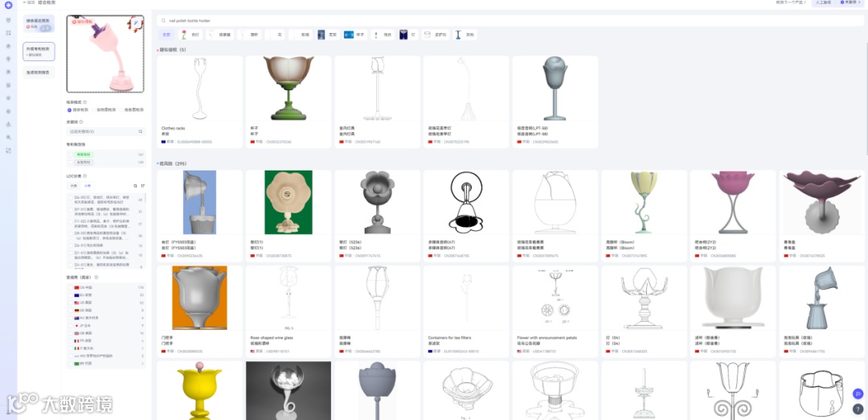Viewport: 868px width, 420px height.
Task: Click the BR 巴西 country row
Action: [x=106, y=364]
